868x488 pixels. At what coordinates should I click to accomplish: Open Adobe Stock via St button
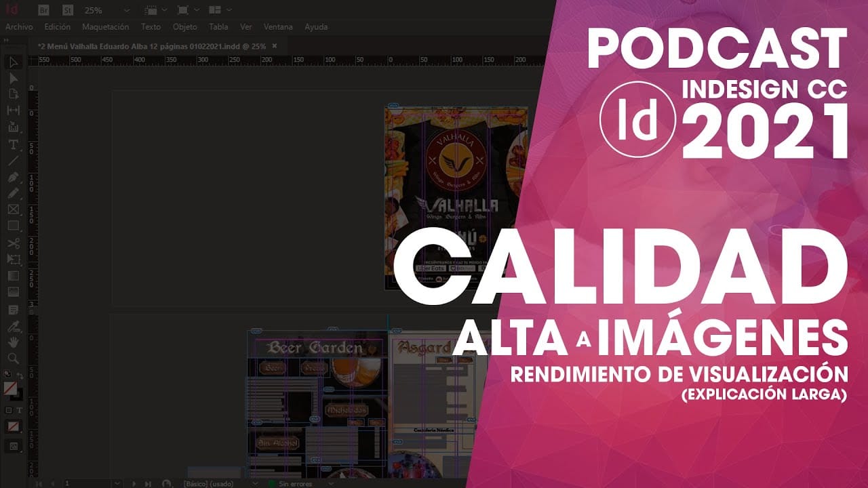pyautogui.click(x=67, y=10)
